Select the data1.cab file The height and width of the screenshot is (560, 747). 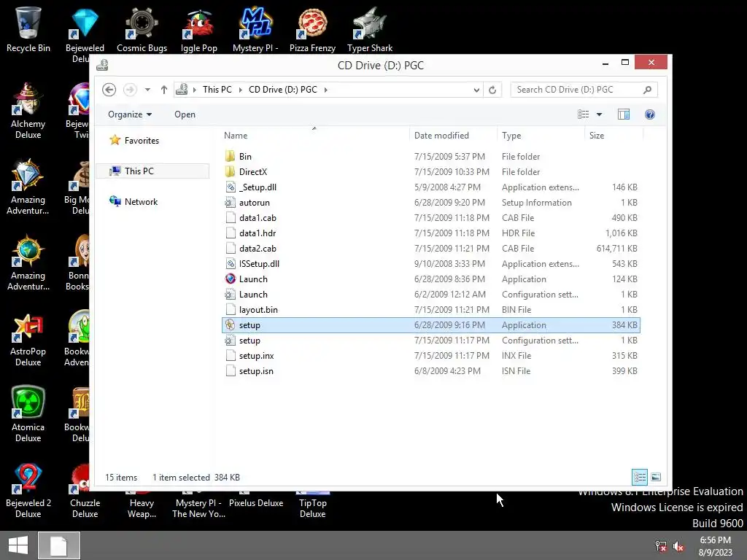(430, 217)
